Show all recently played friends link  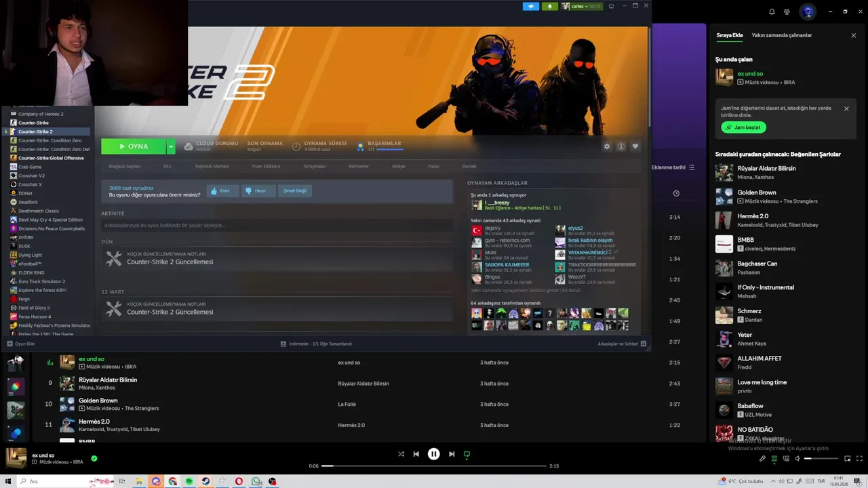526,290
